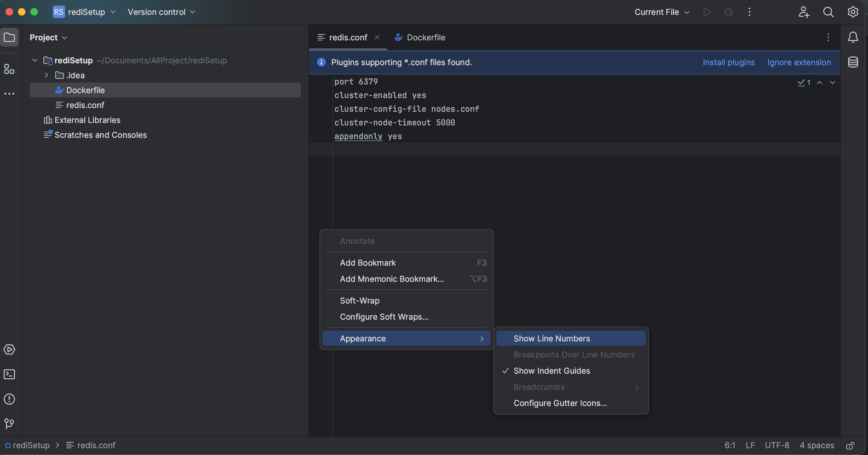
Task: Switch to the Dockerfile tab
Action: point(420,38)
